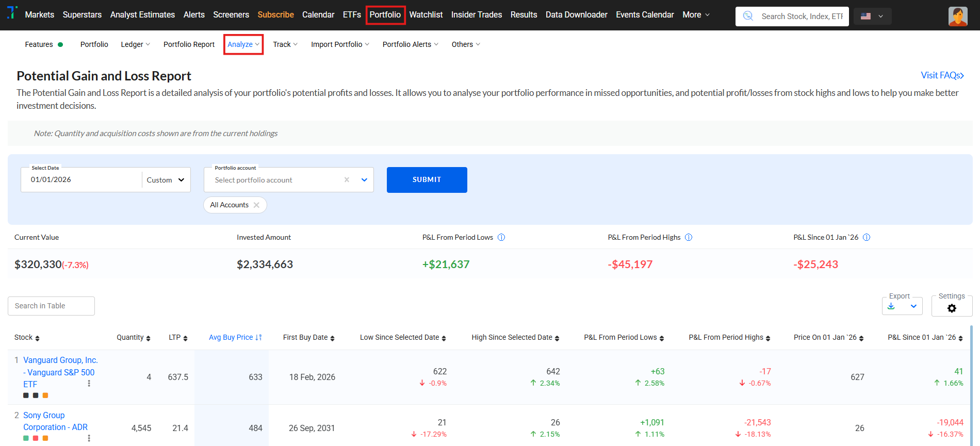Expand the Ledger submenu

136,44
